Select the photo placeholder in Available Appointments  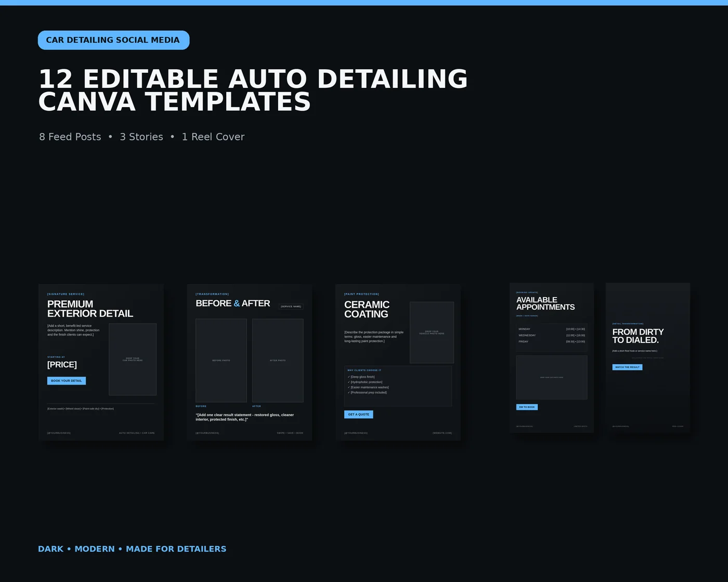[552, 378]
